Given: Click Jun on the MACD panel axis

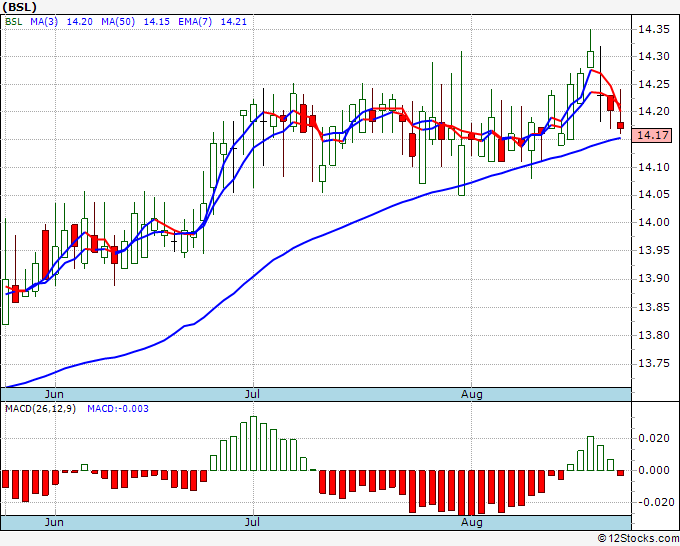Looking at the screenshot, I should pos(54,522).
